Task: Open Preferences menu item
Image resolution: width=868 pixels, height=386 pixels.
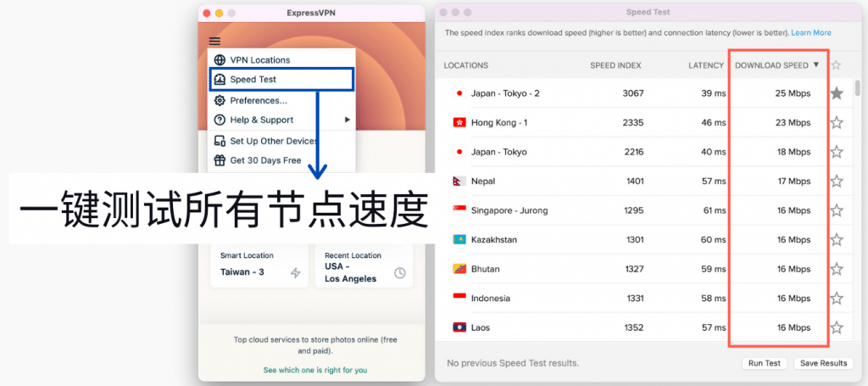Action: coord(281,100)
